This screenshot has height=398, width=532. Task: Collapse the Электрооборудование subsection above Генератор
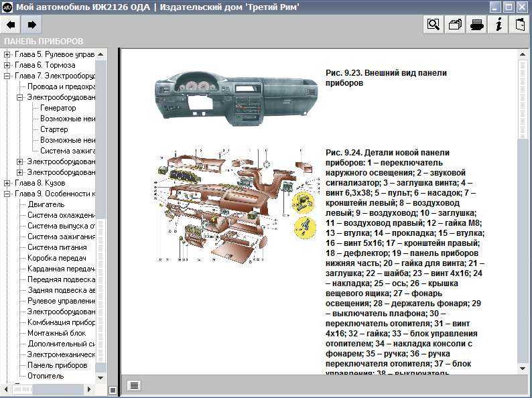(19, 97)
